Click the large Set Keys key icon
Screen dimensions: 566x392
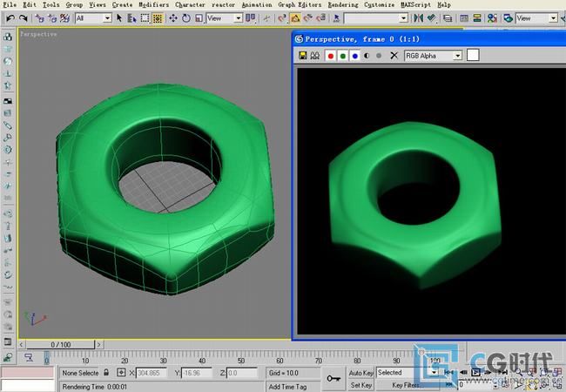pyautogui.click(x=334, y=378)
